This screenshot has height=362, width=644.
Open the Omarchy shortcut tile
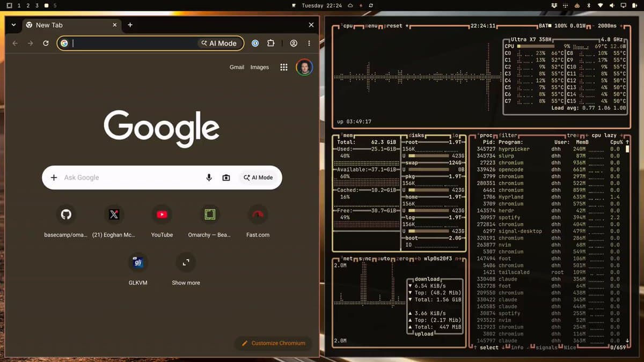pyautogui.click(x=209, y=221)
